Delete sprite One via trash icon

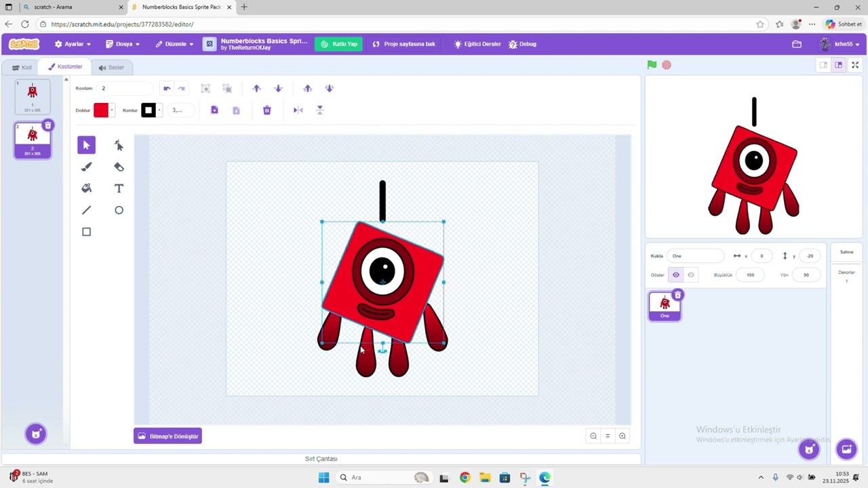tap(677, 295)
